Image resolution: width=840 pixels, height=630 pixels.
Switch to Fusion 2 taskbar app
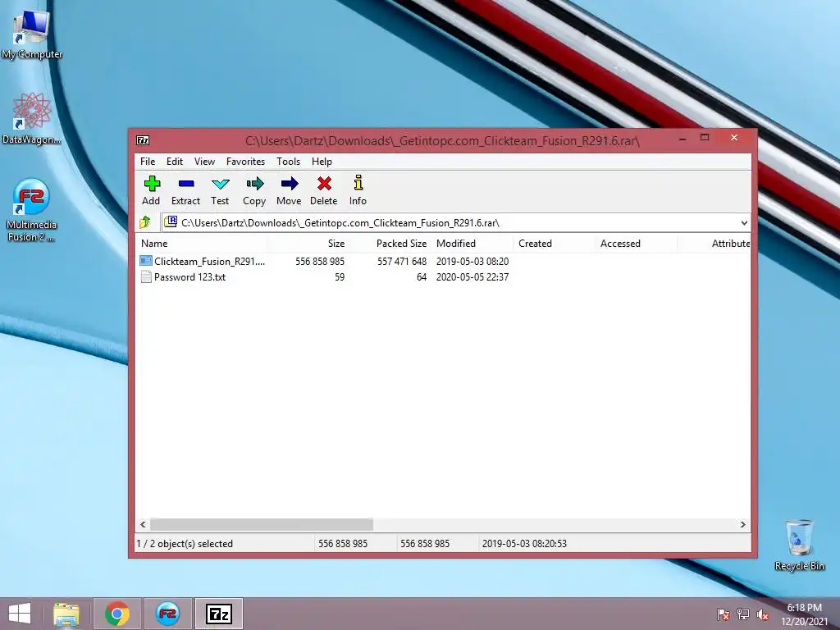pyautogui.click(x=167, y=614)
